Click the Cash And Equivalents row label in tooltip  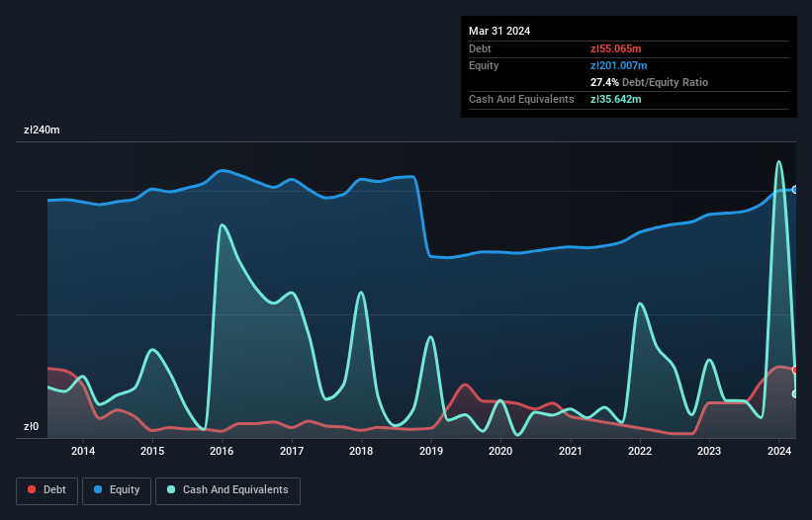point(521,99)
